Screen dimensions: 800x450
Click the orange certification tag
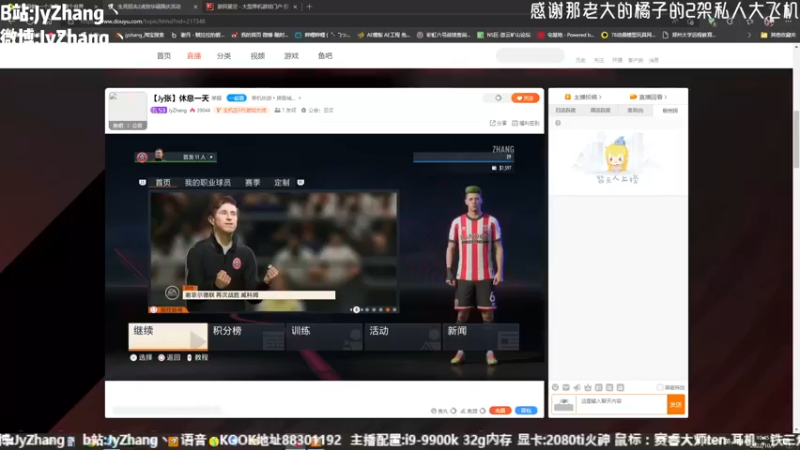pyautogui.click(x=242, y=110)
